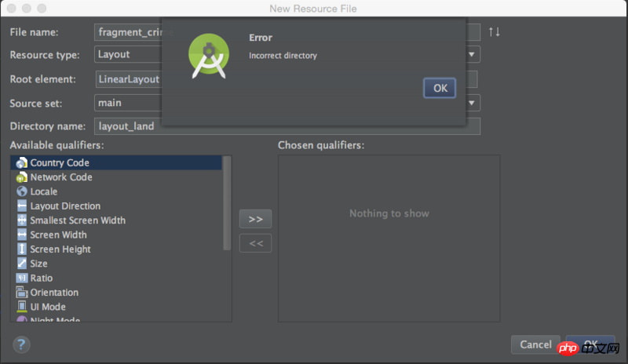
Task: Open help with the question mark button
Action: pyautogui.click(x=21, y=344)
